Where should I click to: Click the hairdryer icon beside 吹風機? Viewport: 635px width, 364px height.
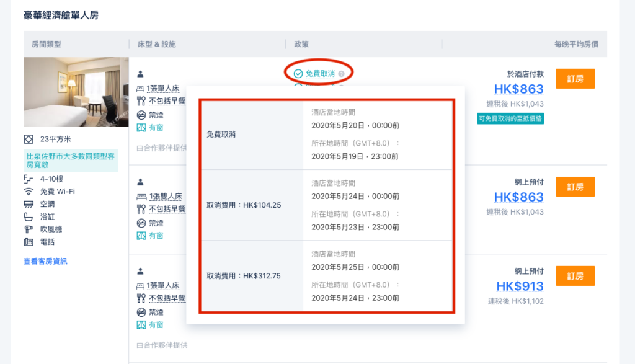tap(29, 229)
